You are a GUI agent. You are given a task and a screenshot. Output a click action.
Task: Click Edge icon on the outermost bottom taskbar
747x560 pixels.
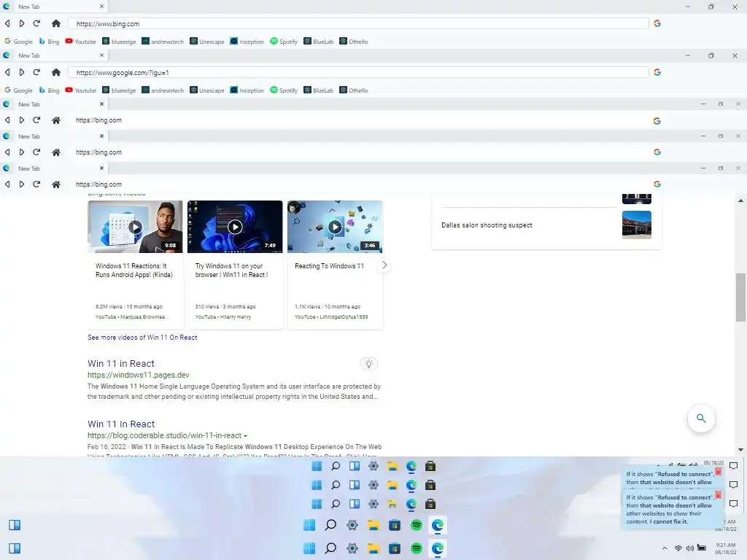point(438,548)
